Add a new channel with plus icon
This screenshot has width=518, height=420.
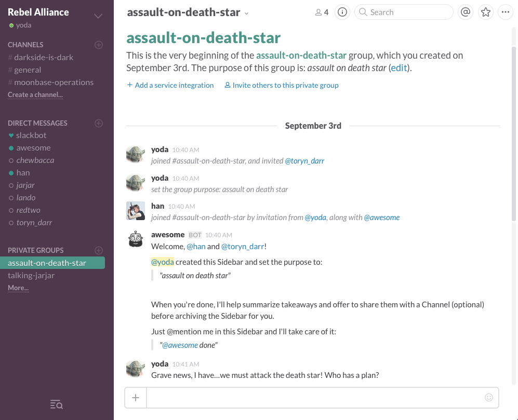click(98, 45)
